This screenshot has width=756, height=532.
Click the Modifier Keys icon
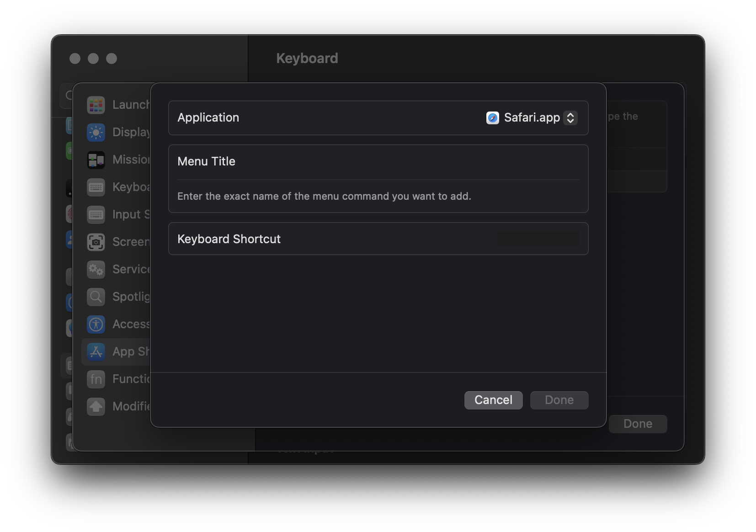(96, 407)
